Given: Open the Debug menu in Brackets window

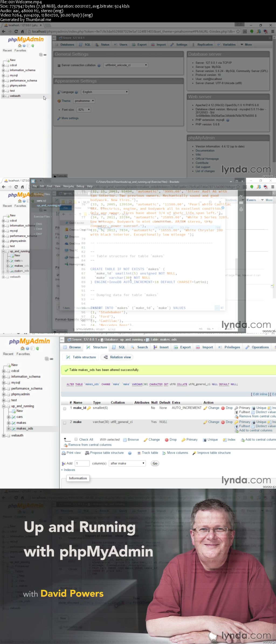Looking at the screenshot, I should pyautogui.click(x=80, y=186).
